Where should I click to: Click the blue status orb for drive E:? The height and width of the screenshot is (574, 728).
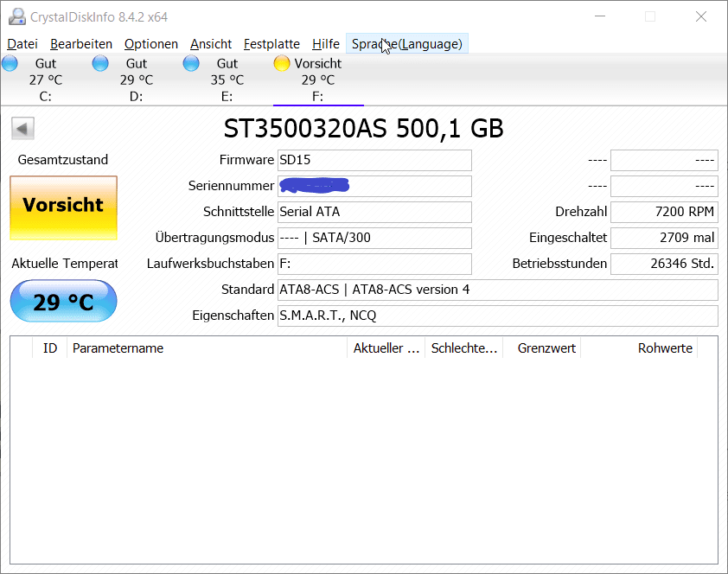191,63
